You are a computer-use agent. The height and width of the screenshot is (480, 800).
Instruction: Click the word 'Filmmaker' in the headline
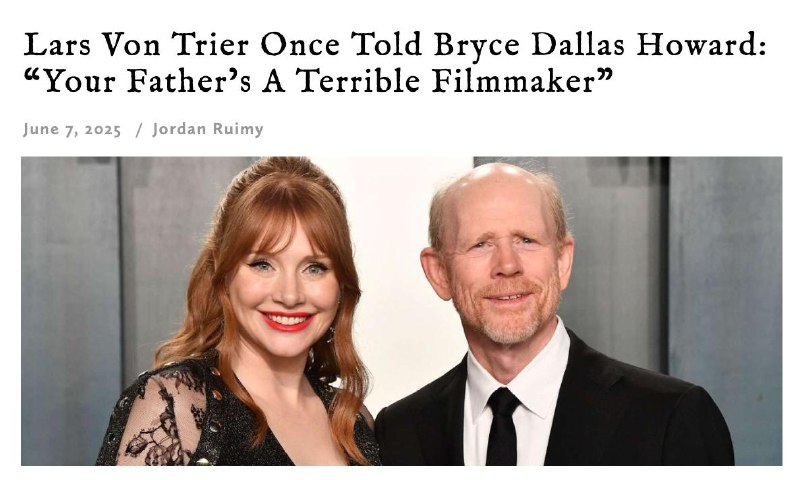point(514,82)
